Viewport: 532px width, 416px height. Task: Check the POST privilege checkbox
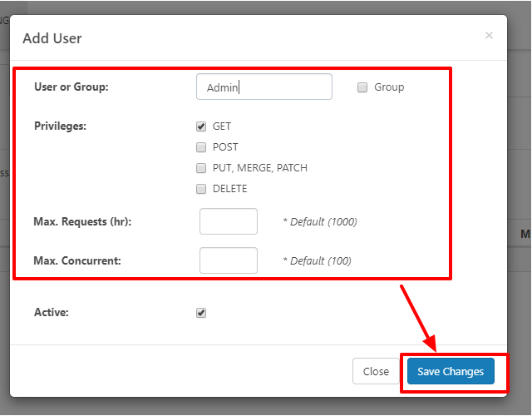click(201, 147)
